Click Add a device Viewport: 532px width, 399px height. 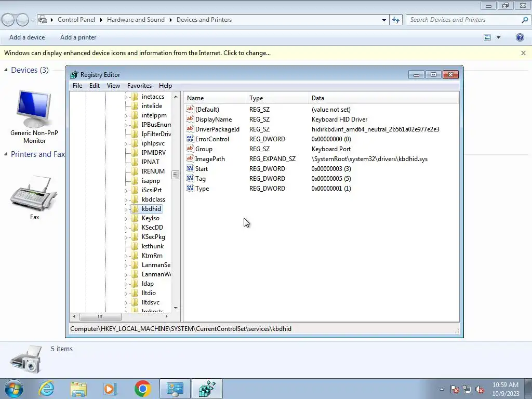point(27,37)
